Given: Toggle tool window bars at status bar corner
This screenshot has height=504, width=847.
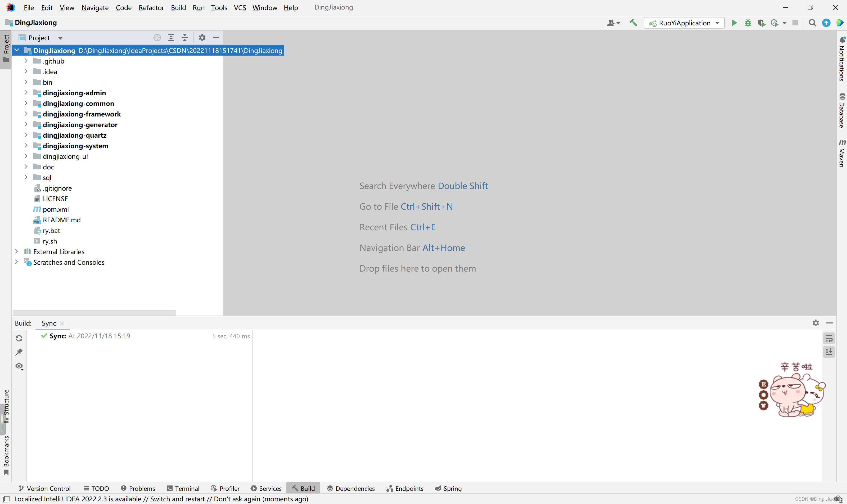Looking at the screenshot, I should coord(6,499).
